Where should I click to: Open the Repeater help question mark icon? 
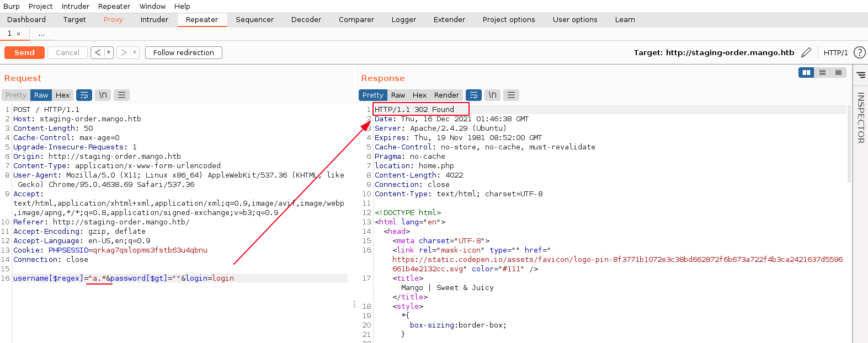tap(859, 52)
